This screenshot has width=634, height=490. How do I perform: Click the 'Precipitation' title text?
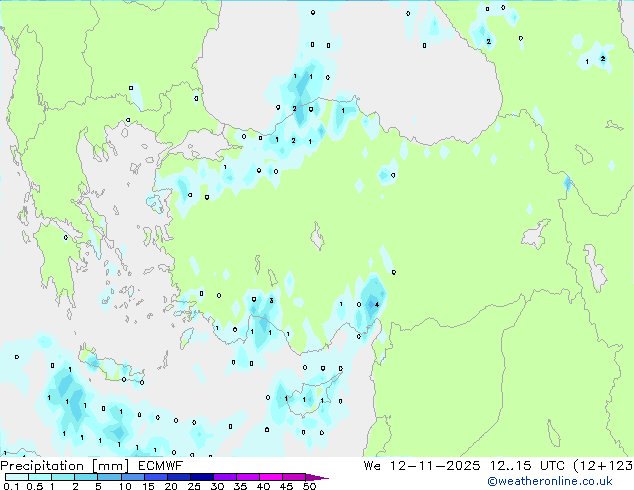(42, 466)
